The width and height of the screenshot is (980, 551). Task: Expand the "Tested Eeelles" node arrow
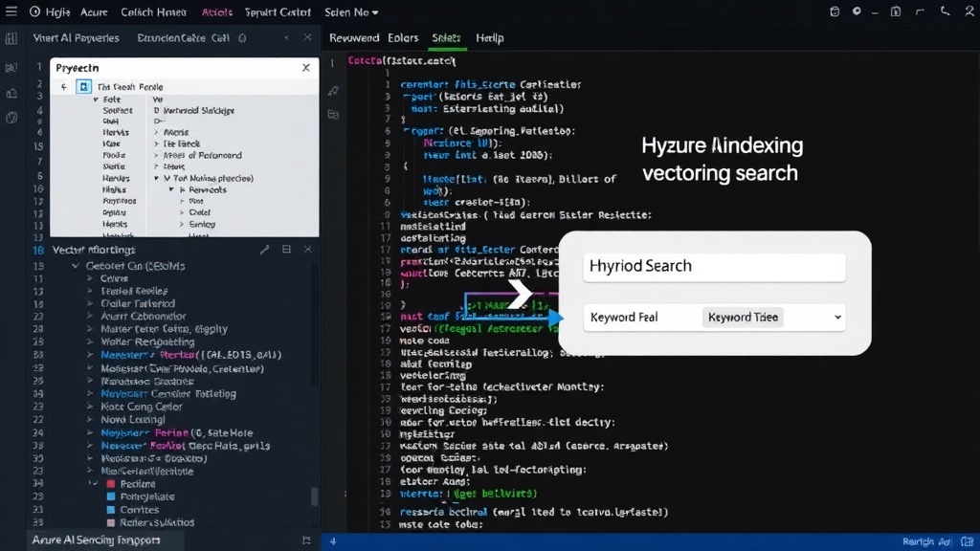coord(90,291)
